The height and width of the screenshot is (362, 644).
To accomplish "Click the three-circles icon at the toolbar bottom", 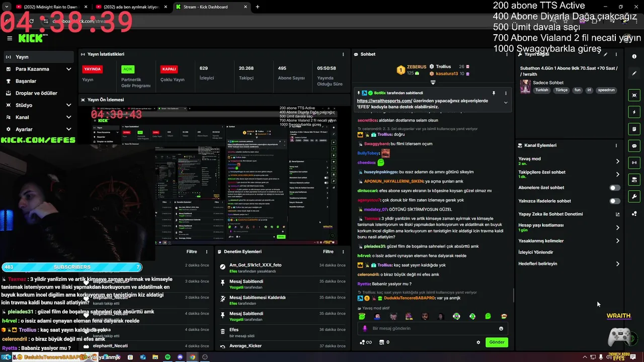I will 634,214.
